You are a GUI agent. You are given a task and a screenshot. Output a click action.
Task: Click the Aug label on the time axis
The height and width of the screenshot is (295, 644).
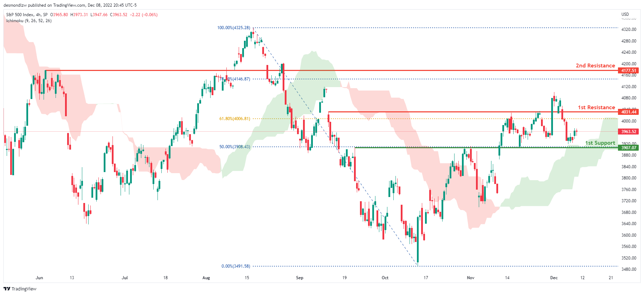tap(206, 278)
